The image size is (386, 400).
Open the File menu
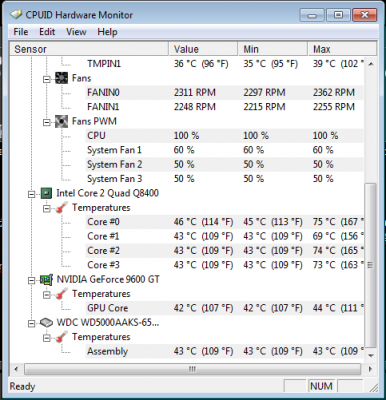click(x=21, y=32)
